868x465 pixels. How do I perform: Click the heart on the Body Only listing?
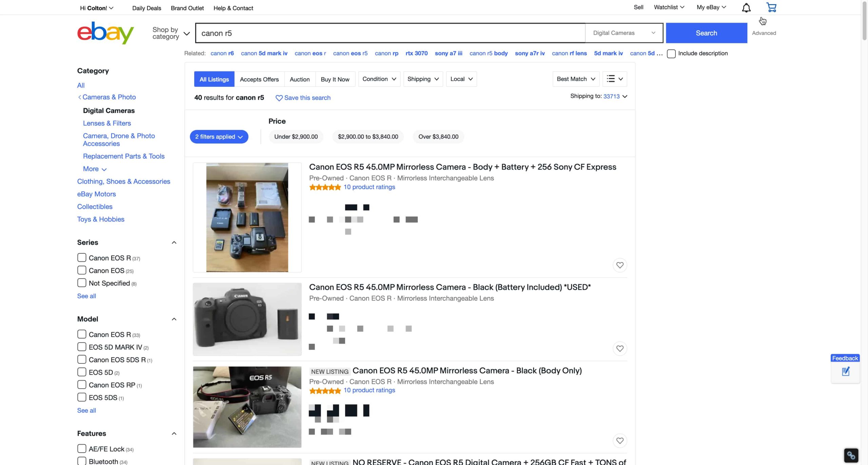point(619,441)
